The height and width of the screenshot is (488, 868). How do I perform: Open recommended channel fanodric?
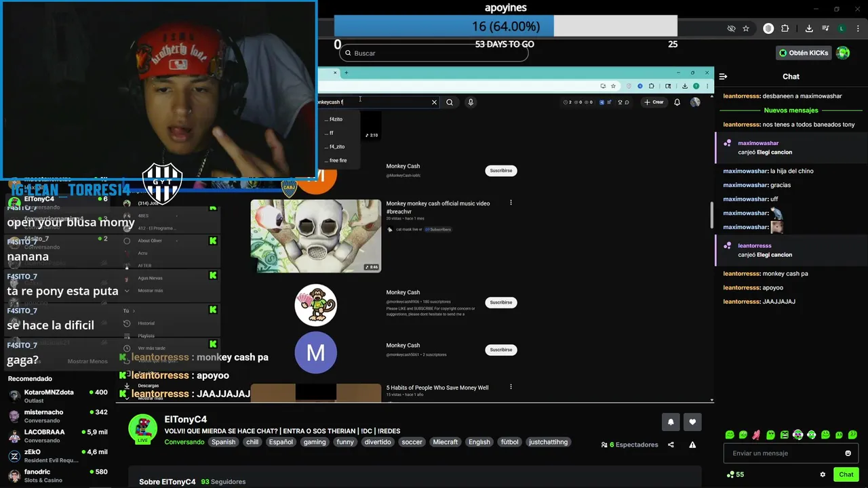(57, 475)
